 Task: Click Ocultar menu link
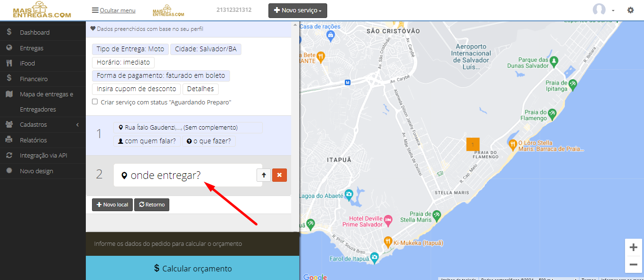click(114, 10)
